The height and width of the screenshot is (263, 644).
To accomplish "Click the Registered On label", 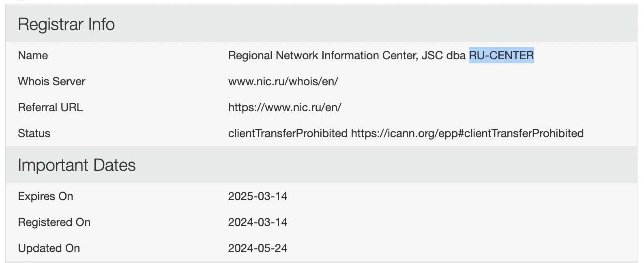I will 54,222.
